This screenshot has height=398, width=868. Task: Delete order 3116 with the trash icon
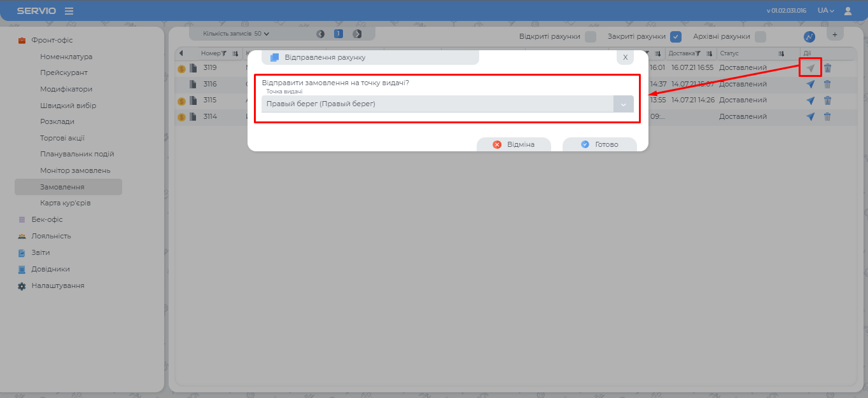coord(827,84)
